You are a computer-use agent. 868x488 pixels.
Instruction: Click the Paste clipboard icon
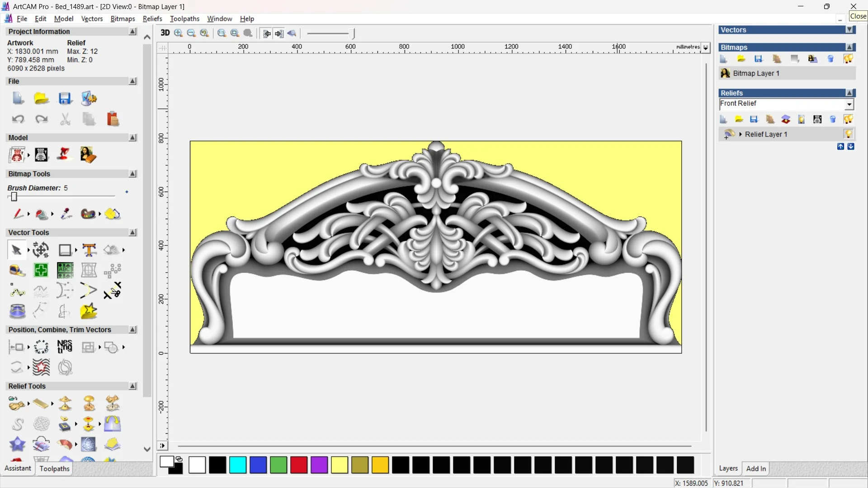113,119
